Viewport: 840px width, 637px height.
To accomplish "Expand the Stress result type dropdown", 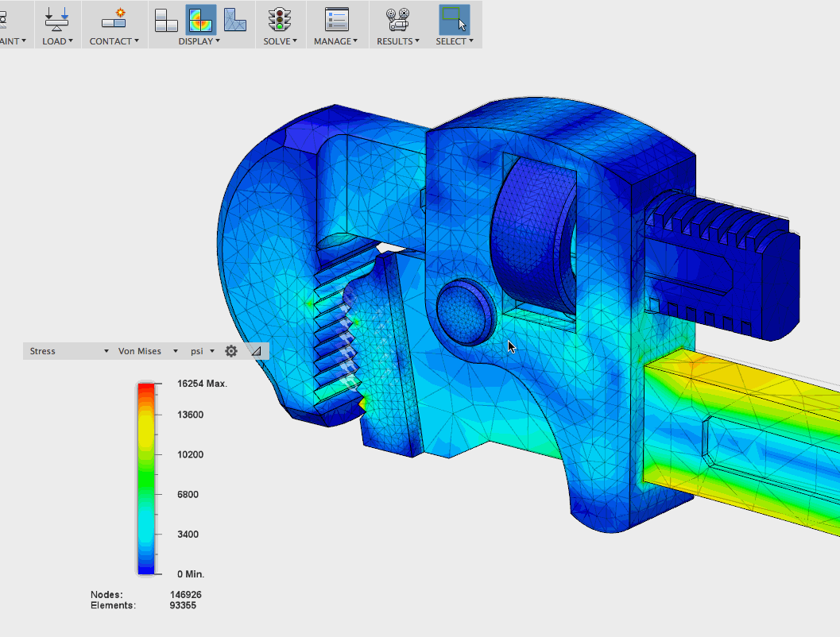I will (x=69, y=351).
